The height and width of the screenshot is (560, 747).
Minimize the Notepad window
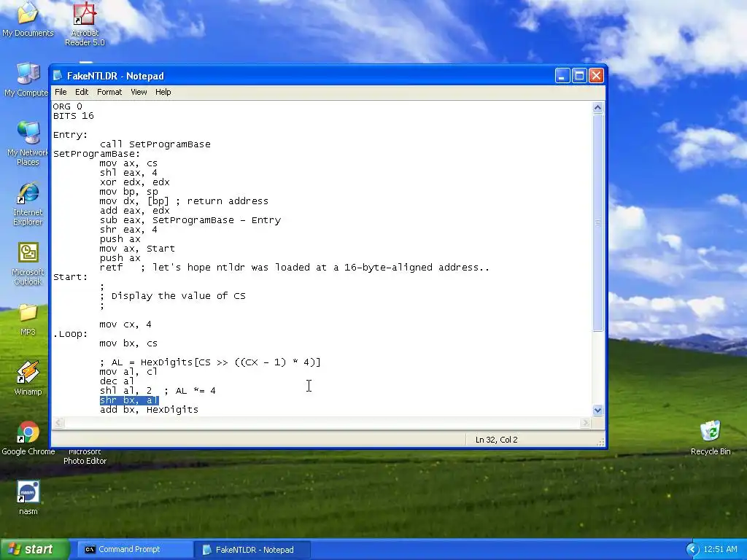coord(562,76)
